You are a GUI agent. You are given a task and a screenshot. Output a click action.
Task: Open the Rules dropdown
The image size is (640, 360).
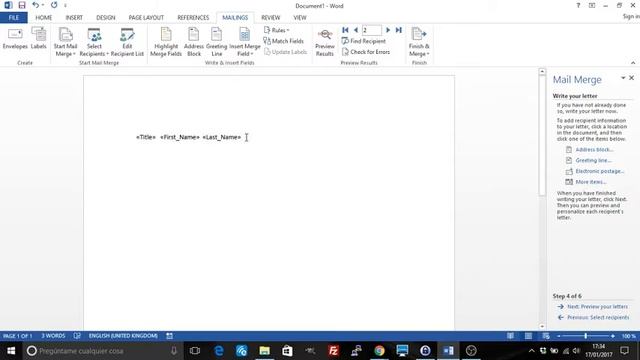point(277,30)
